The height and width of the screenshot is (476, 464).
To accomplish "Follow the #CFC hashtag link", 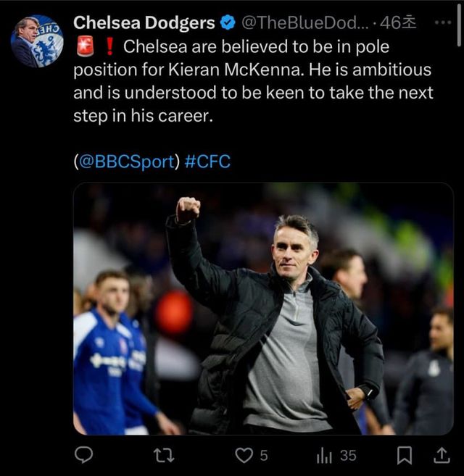I will click(x=207, y=162).
